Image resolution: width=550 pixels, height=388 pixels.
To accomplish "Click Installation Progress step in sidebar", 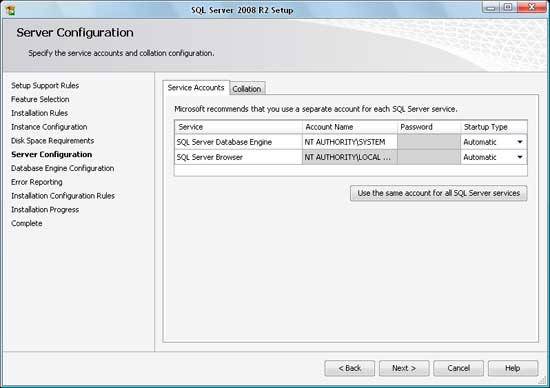I will pyautogui.click(x=45, y=210).
